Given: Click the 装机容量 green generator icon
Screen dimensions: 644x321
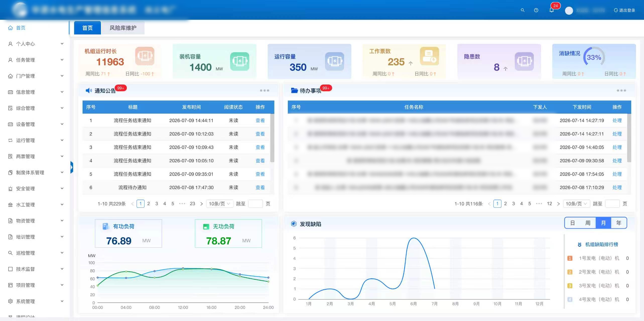Looking at the screenshot, I should 240,61.
